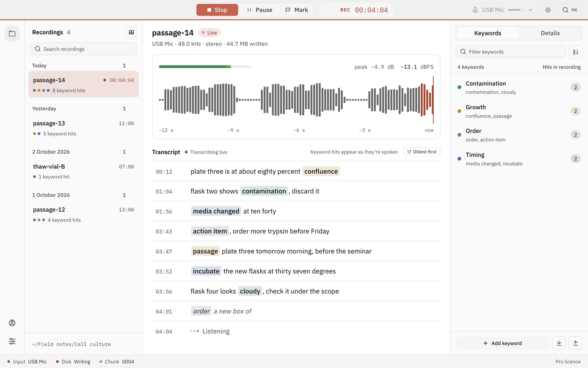Click the USB Mic level slider in toolbar
Viewport: 588px width, 368px height.
(516, 10)
